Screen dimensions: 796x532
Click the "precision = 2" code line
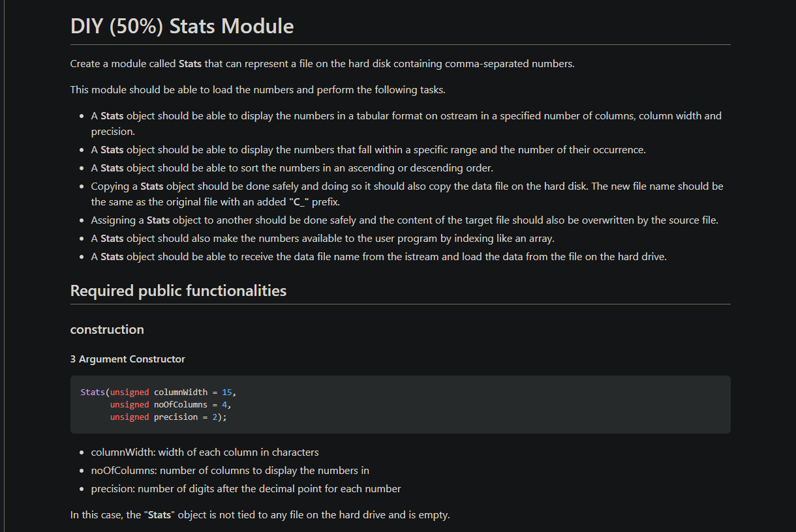tap(168, 417)
